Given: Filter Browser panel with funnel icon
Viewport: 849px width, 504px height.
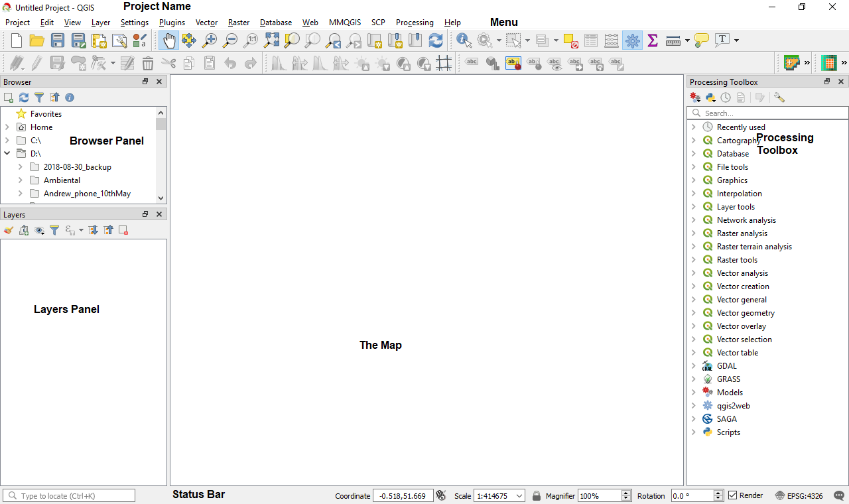Looking at the screenshot, I should click(39, 97).
